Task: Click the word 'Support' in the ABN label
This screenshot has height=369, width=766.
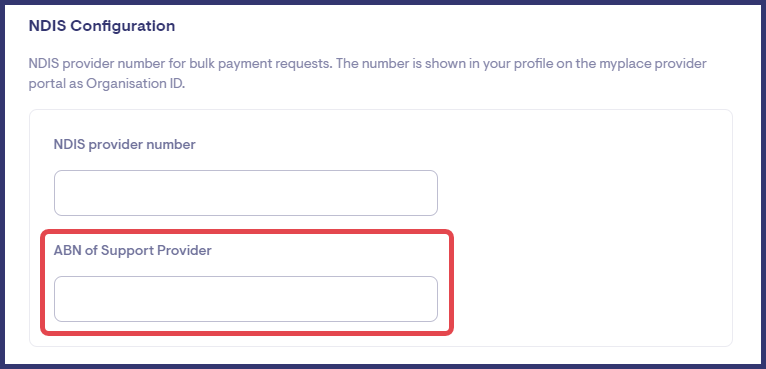Action: (129, 251)
